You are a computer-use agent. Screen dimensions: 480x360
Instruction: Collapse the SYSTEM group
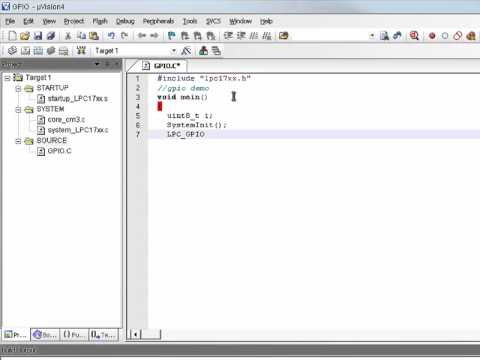click(x=18, y=109)
